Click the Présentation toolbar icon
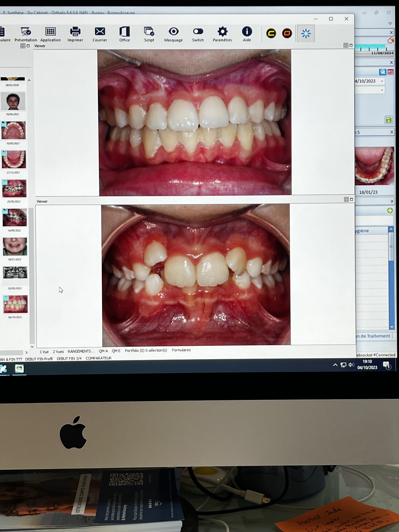This screenshot has width=399, height=532. [x=25, y=32]
